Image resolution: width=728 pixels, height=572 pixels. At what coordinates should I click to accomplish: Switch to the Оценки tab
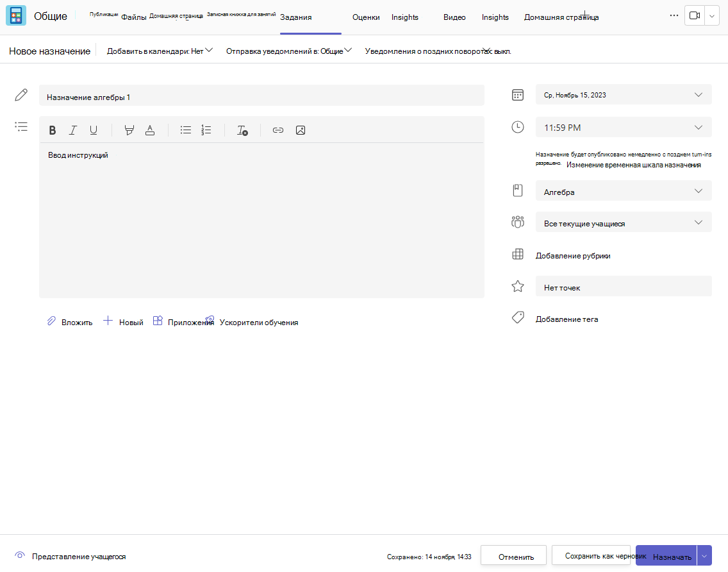pos(366,17)
